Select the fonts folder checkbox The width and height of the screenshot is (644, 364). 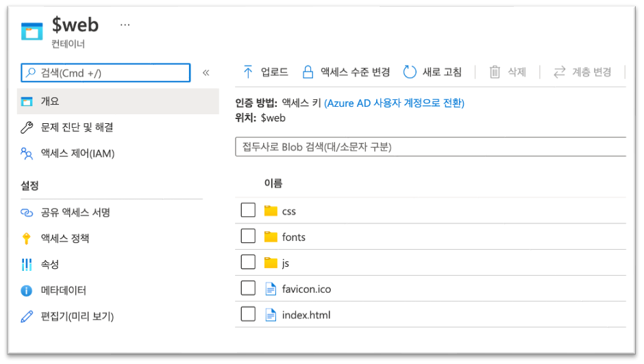pyautogui.click(x=248, y=236)
